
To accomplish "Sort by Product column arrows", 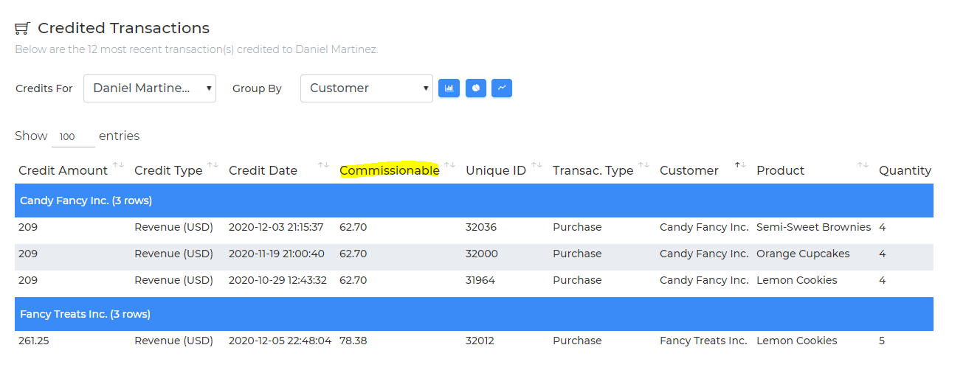I will 863,165.
